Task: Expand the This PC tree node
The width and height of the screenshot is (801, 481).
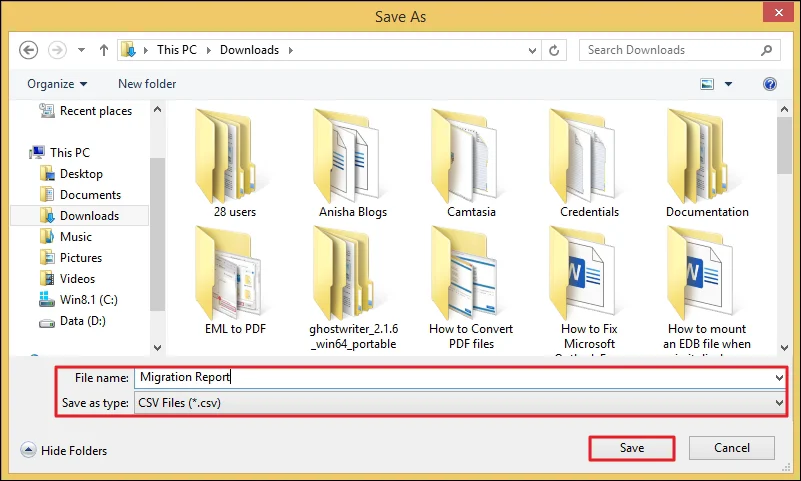Action: (24, 153)
